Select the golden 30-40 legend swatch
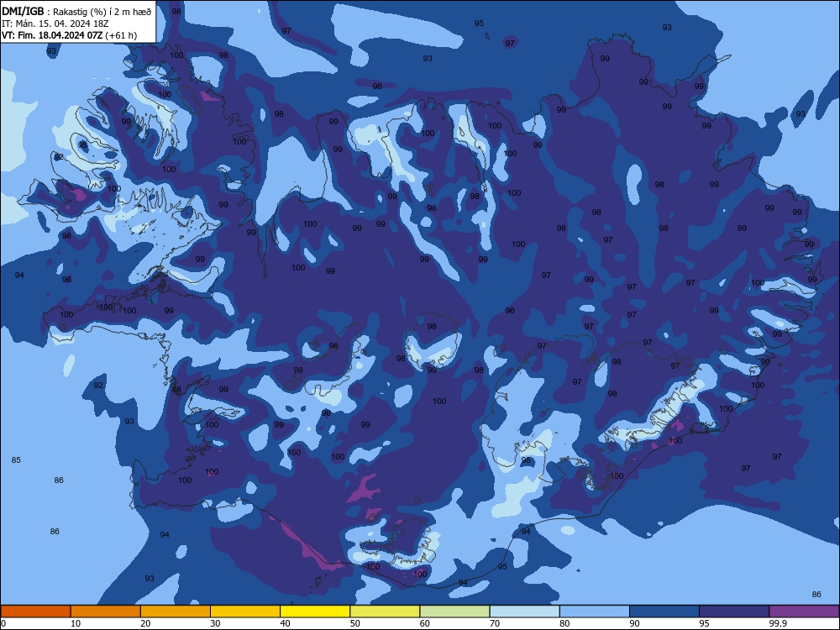This screenshot has width=840, height=630. pyautogui.click(x=245, y=612)
